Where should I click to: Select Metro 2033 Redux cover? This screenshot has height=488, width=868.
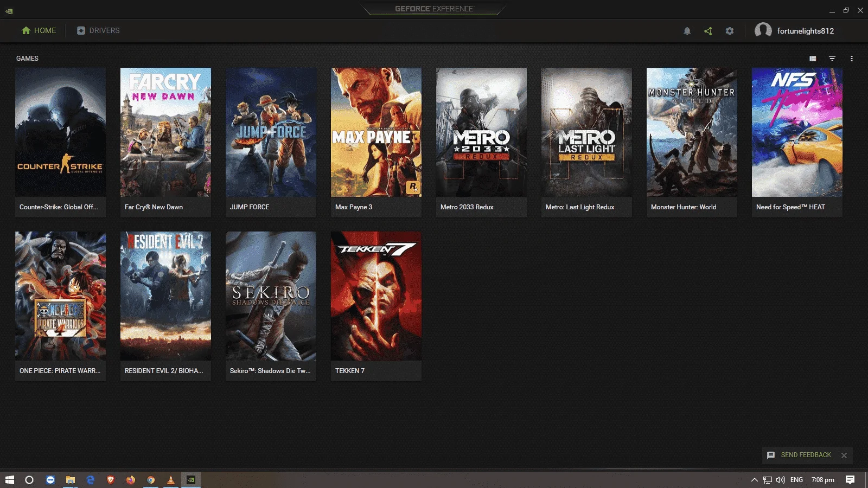(481, 132)
